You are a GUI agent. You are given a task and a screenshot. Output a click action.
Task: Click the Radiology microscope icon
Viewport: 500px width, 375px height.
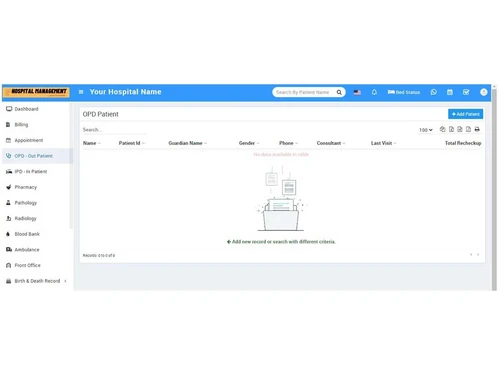pyautogui.click(x=9, y=218)
